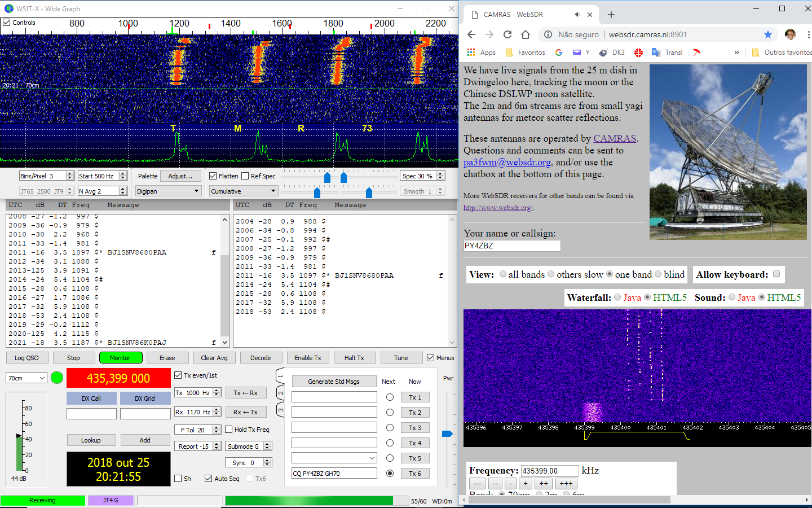This screenshot has height=508, width=812.
Task: Click the bookmark star in address bar
Action: [x=767, y=34]
